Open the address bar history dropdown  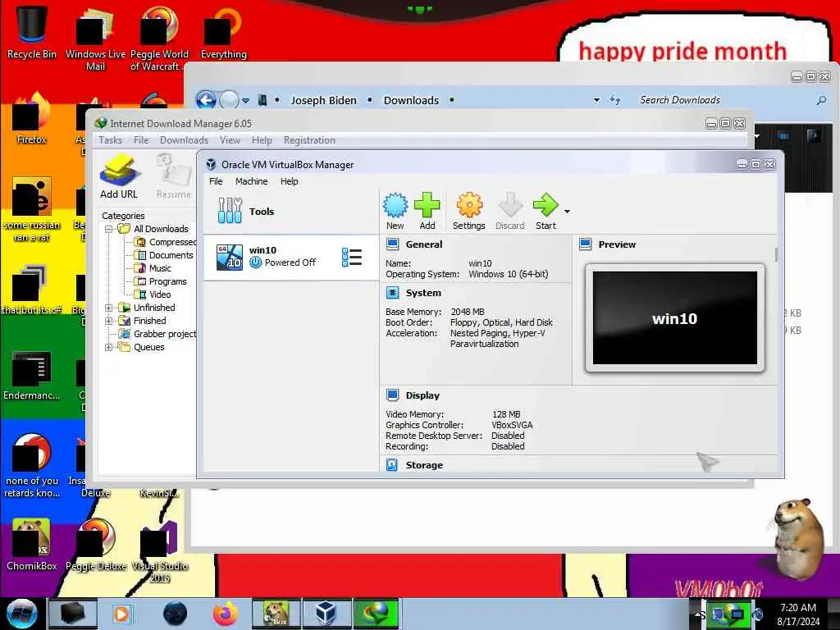click(596, 100)
